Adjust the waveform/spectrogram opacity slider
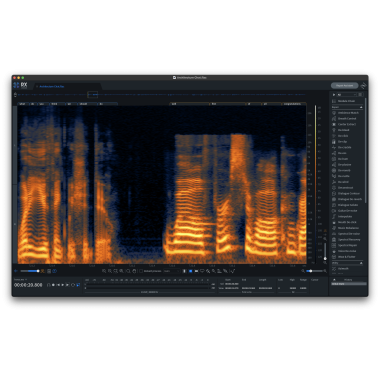The image size is (380, 380). point(30,271)
